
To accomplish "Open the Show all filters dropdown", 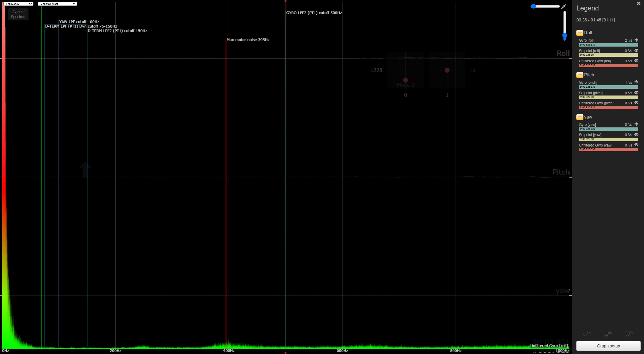I will coord(57,4).
